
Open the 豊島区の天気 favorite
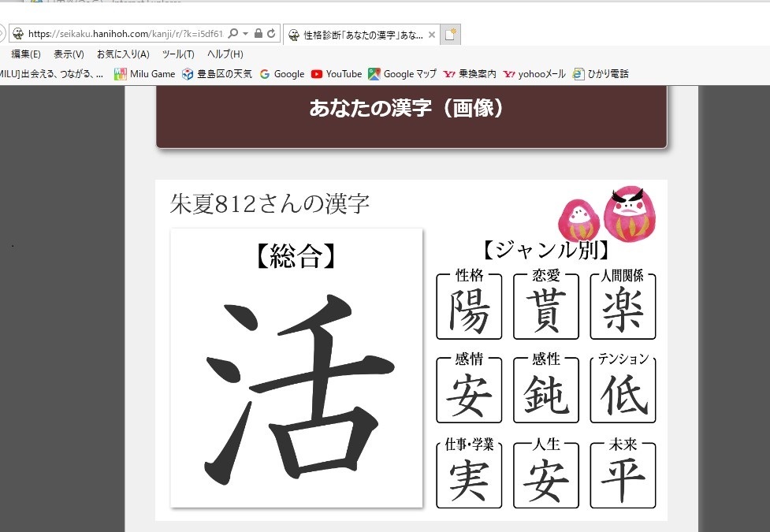point(217,74)
